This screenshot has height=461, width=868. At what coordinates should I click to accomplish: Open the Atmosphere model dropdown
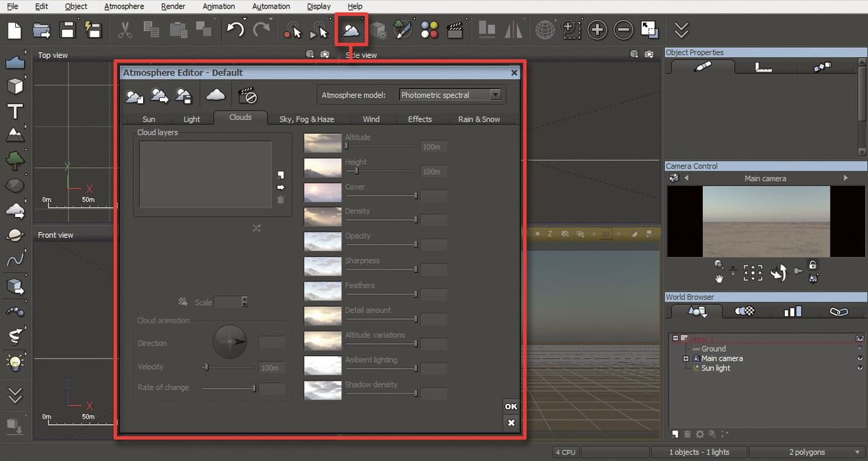point(495,94)
